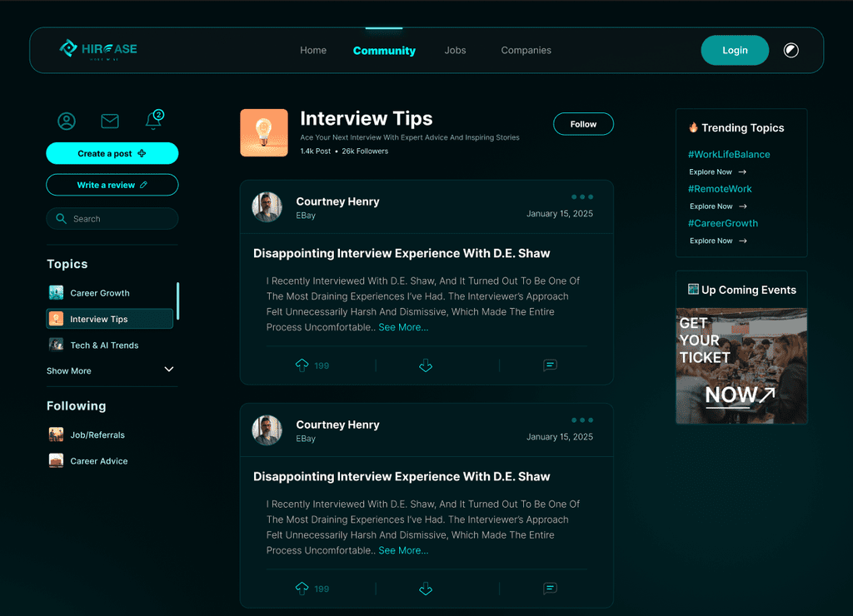Viewport: 853px width, 616px height.
Task: Open the mail inbox icon
Action: pos(110,121)
